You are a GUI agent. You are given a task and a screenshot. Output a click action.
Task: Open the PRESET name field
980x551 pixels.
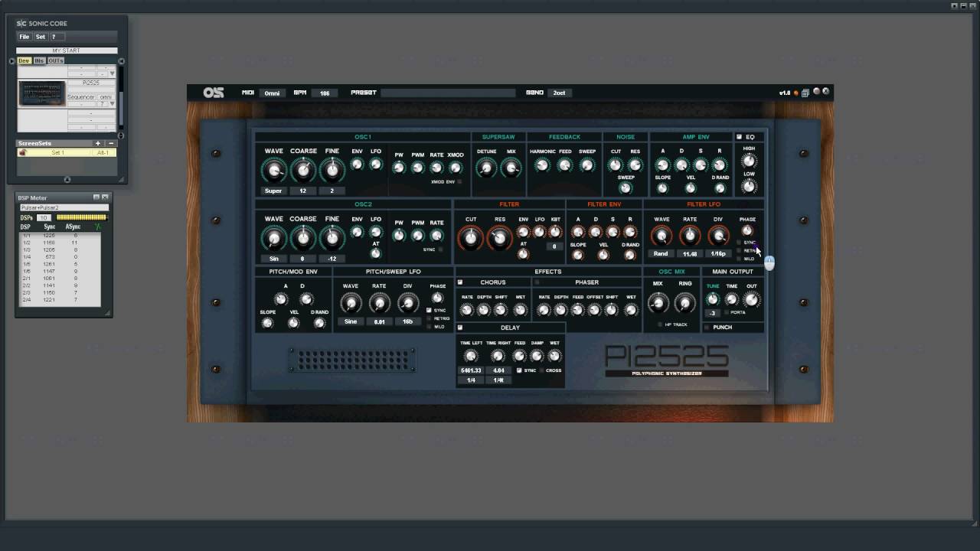(448, 93)
